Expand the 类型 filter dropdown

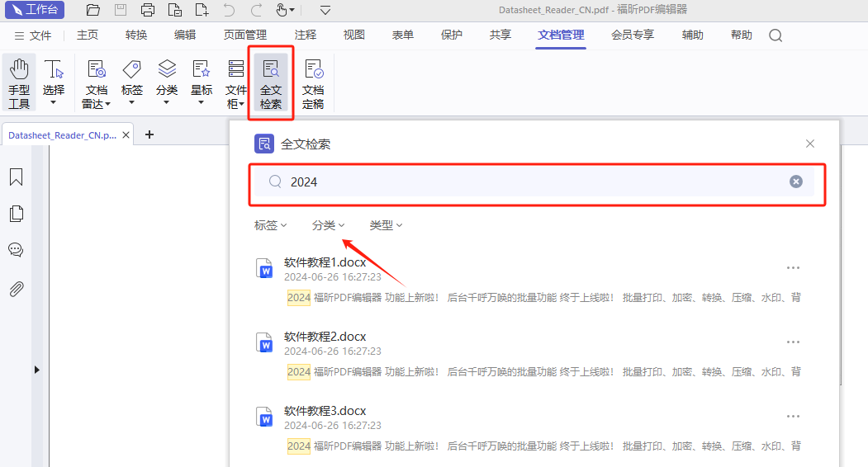point(386,225)
